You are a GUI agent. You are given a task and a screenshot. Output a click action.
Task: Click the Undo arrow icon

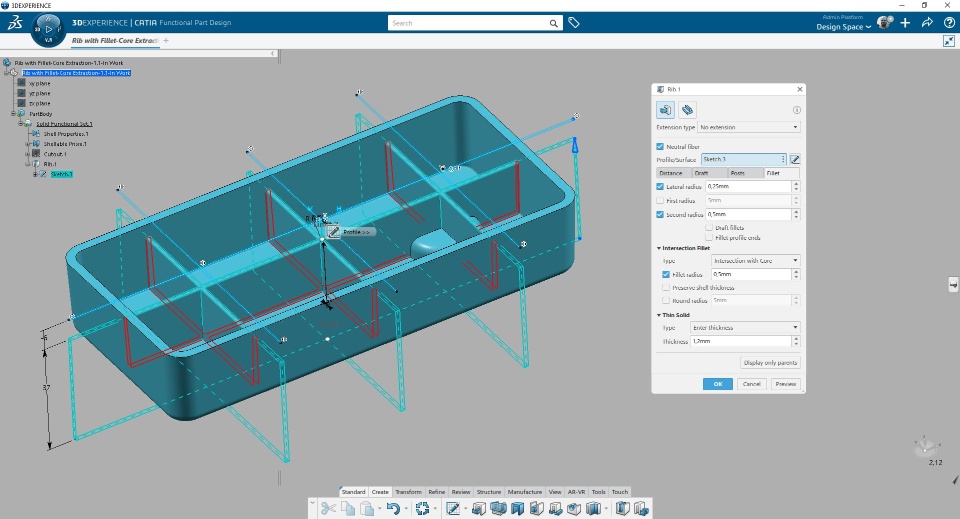coord(393,508)
